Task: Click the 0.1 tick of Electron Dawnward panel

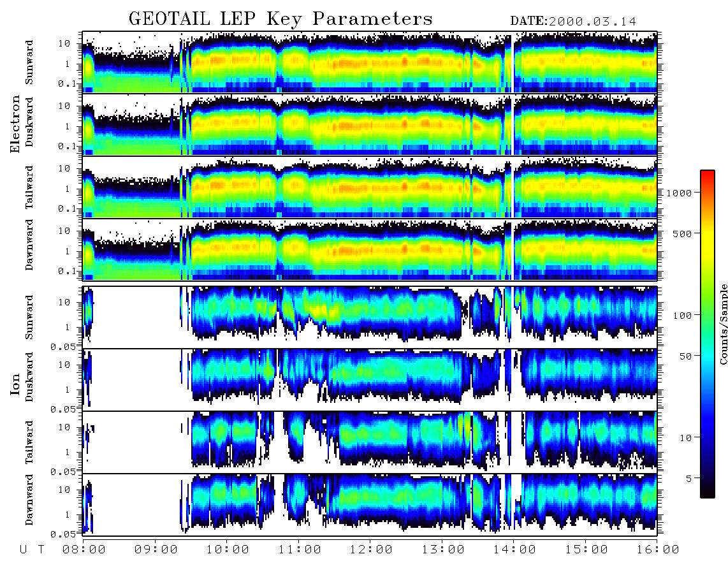Action: 68,271
